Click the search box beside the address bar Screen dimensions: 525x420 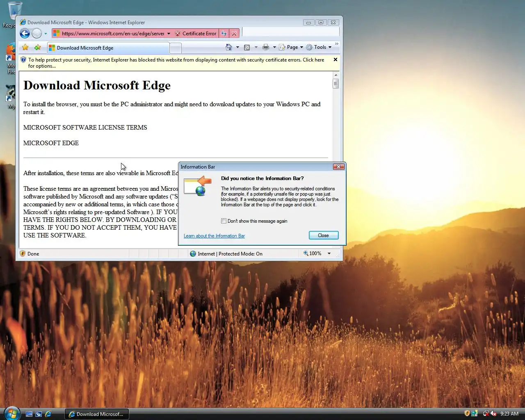pyautogui.click(x=290, y=32)
